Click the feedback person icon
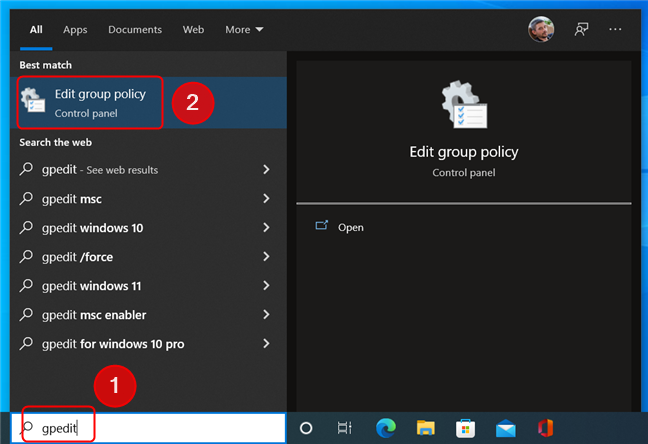The image size is (648, 444). point(581,29)
